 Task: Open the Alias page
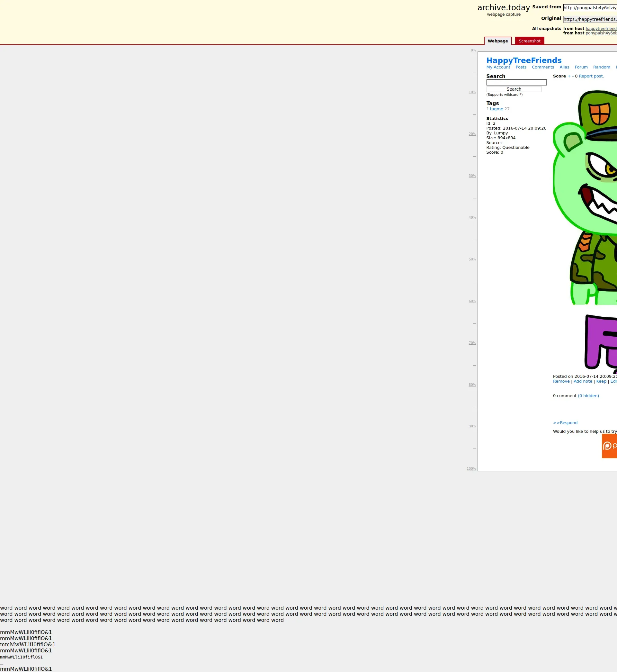[x=564, y=67]
